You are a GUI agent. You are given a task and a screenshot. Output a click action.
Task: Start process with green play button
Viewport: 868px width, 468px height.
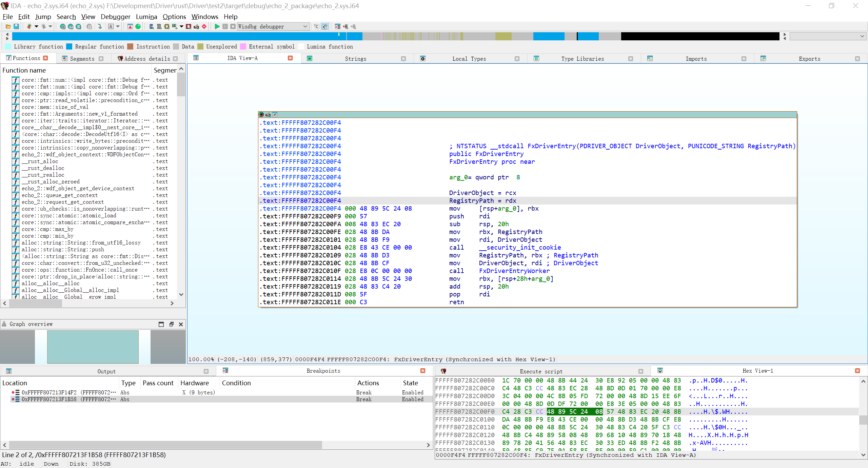point(217,26)
